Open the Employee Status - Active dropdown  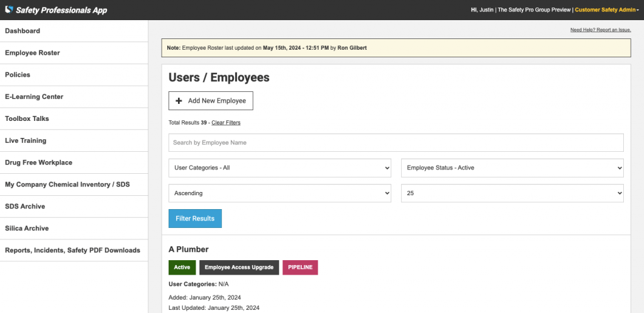point(512,168)
